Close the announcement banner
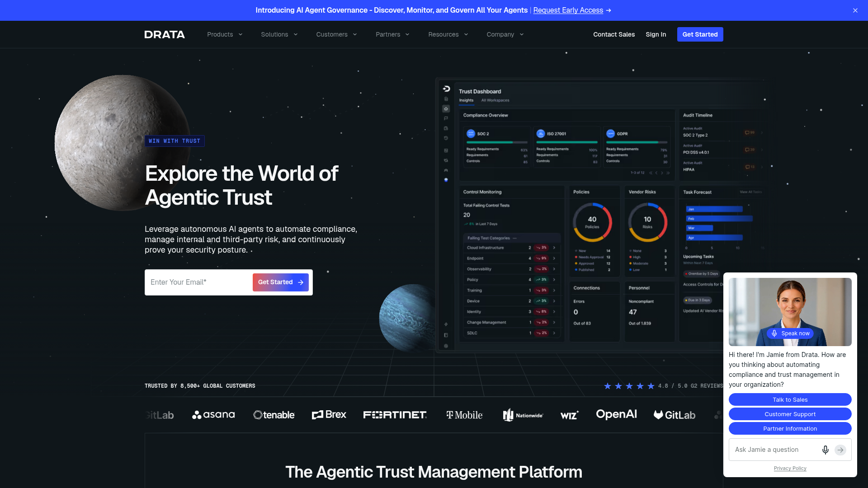Viewport: 868px width, 488px height. (x=855, y=10)
